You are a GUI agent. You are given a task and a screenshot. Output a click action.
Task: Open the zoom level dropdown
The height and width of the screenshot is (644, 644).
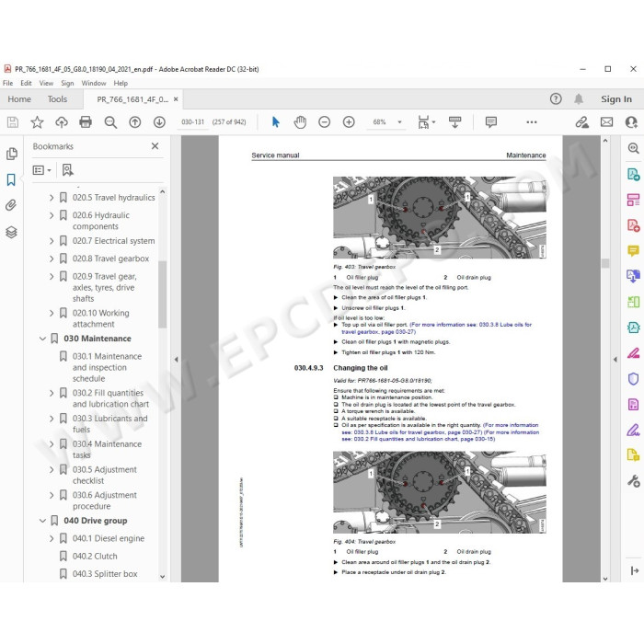[399, 122]
